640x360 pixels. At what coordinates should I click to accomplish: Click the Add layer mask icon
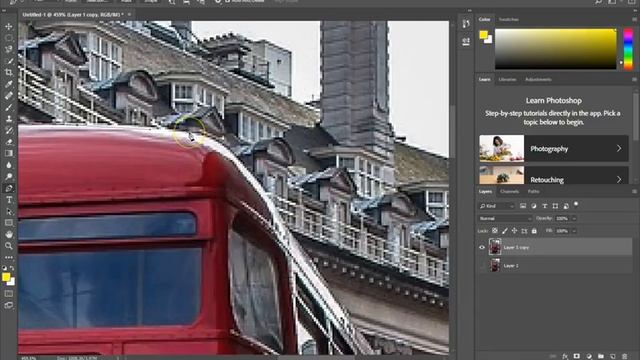tap(577, 356)
